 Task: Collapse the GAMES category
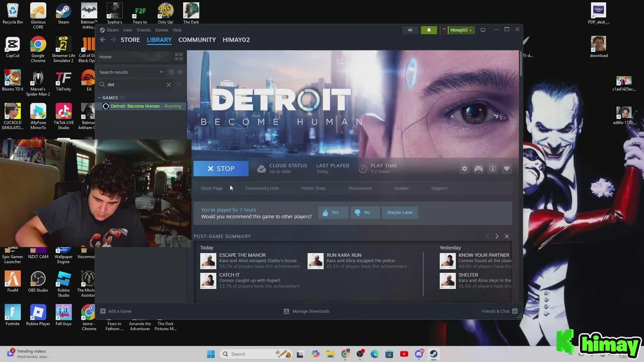tap(100, 98)
